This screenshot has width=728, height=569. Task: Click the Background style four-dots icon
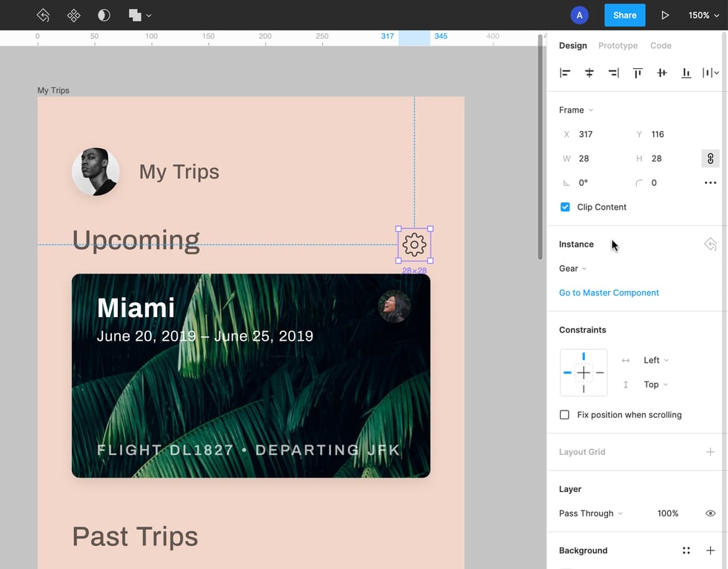click(x=687, y=550)
